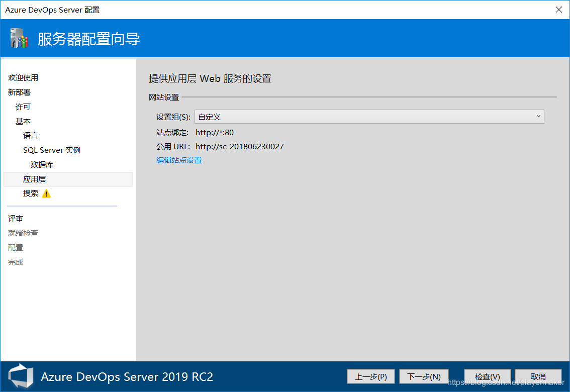
Task: Click the 站点绑定: label
Action: click(172, 133)
